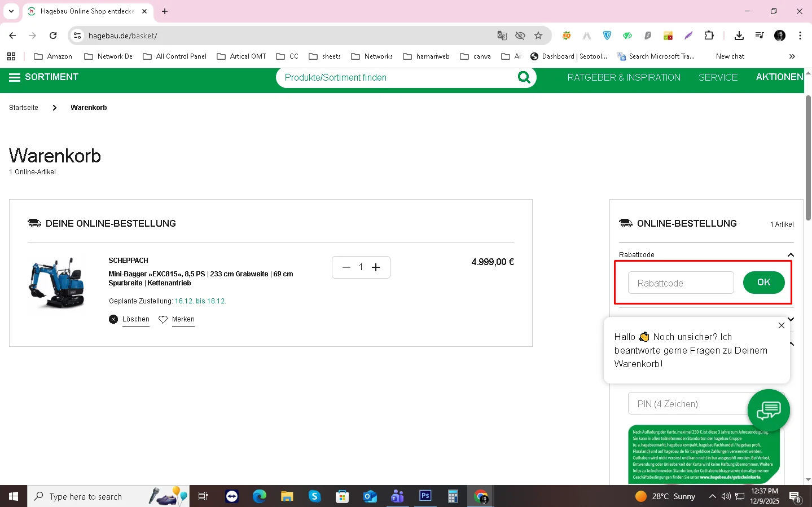The image size is (812, 507).
Task: Click the translate page icon
Action: [502, 36]
